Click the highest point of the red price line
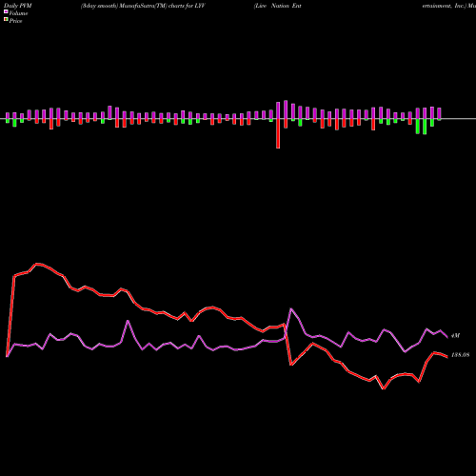The width and height of the screenshot is (476, 476). pyautogui.click(x=37, y=264)
